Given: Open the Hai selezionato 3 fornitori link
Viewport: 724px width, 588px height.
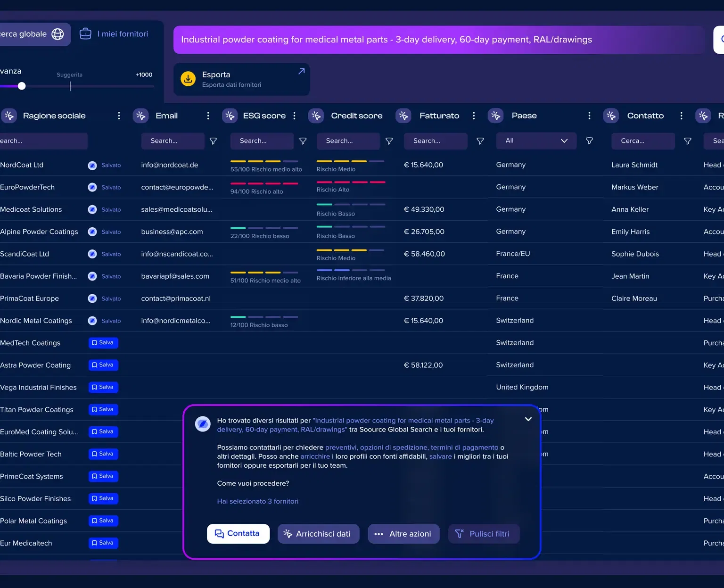Looking at the screenshot, I should pyautogui.click(x=257, y=501).
